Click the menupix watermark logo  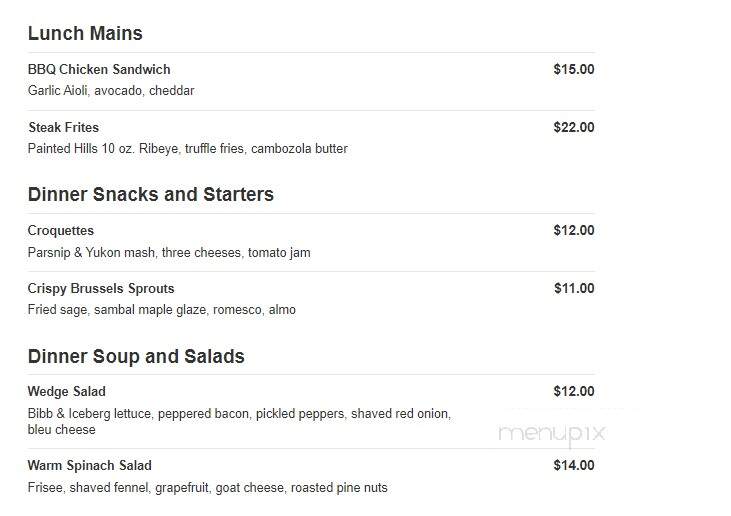coord(552,433)
